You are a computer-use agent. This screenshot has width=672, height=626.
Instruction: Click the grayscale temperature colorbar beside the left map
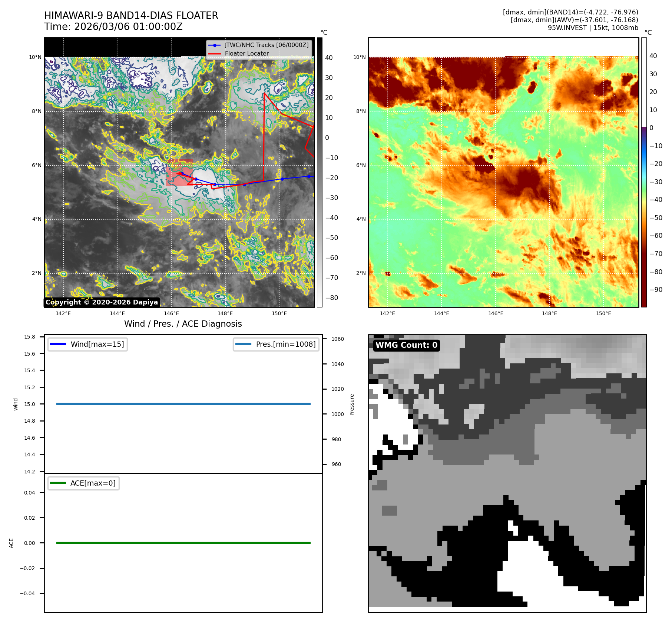coord(320,172)
